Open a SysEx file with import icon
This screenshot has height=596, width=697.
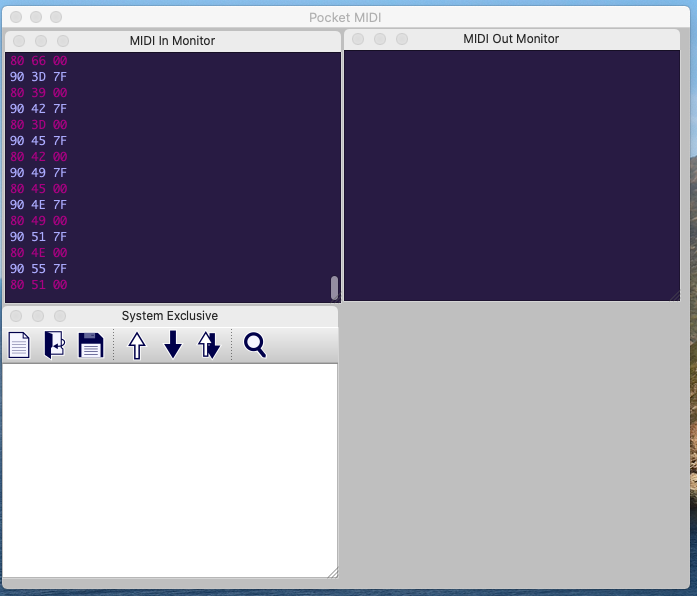[x=55, y=345]
